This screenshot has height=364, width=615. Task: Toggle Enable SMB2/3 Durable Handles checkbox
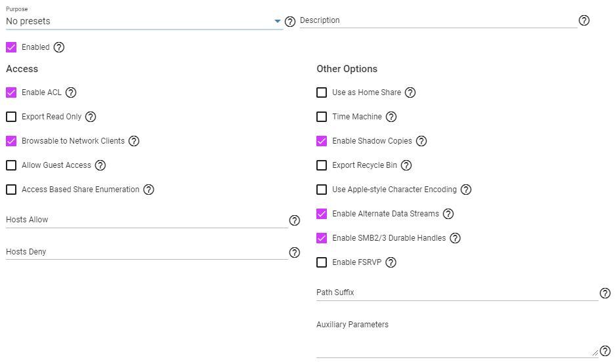[x=322, y=238]
